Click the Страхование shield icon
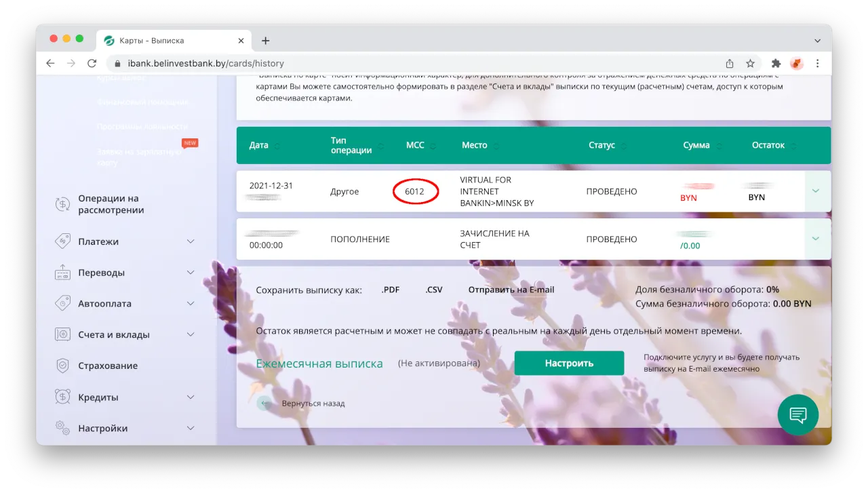Screen dimensions: 868x493 [62, 366]
